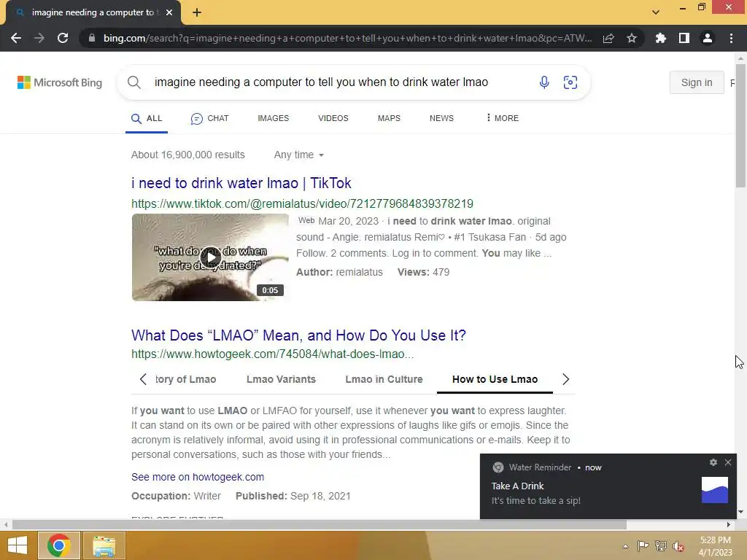This screenshot has height=560, width=747.
Task: Close the 'imagine needing a computer' tab
Action: (169, 13)
